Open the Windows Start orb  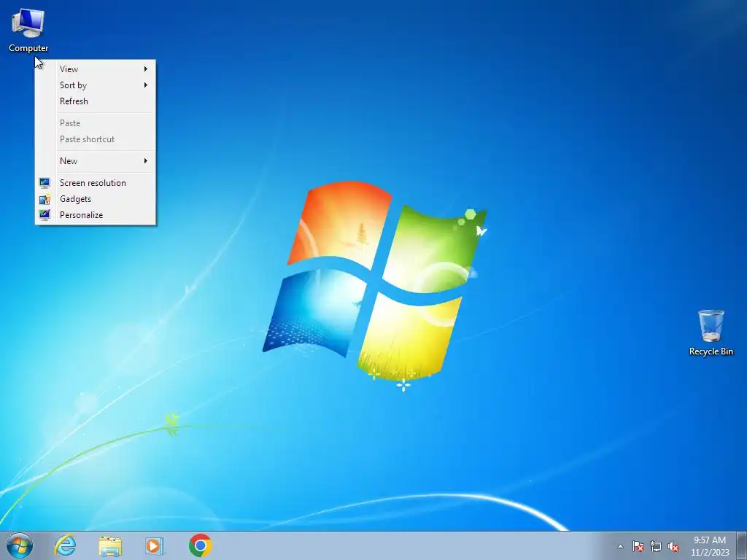point(20,545)
